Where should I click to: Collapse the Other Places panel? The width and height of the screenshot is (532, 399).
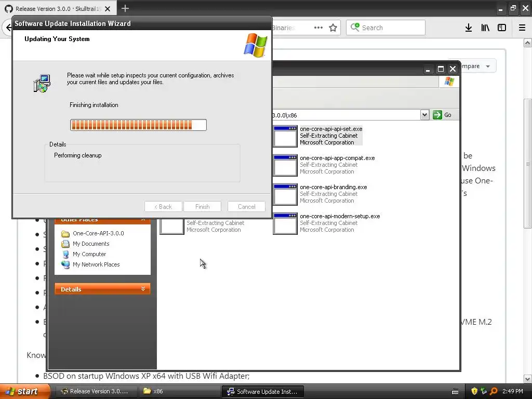(x=143, y=220)
